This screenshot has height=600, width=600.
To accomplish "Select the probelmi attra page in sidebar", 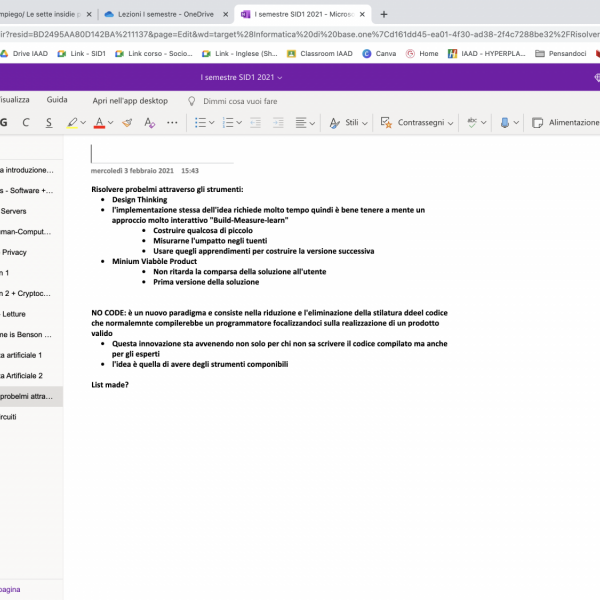I will [31, 396].
